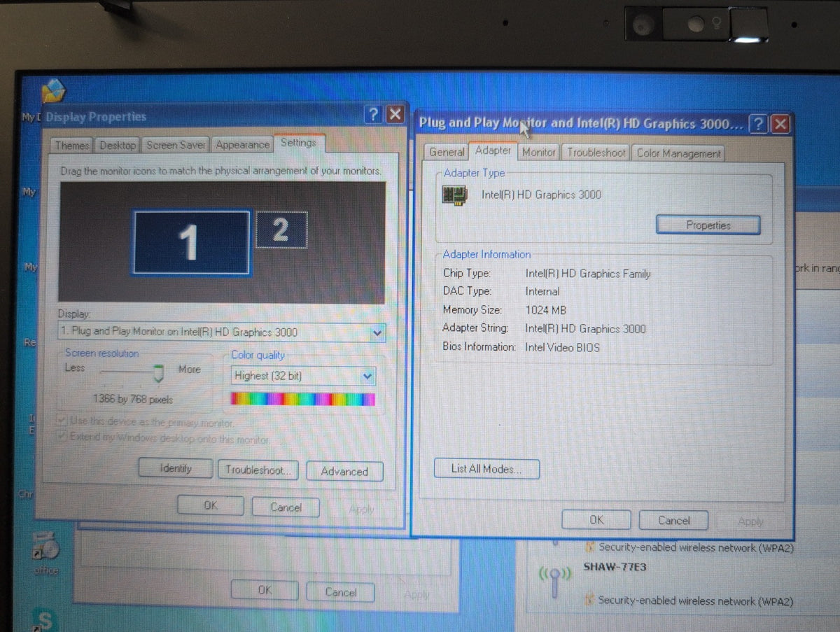Close the Display Properties dialog
Viewport: 840px width, 632px height.
395,115
